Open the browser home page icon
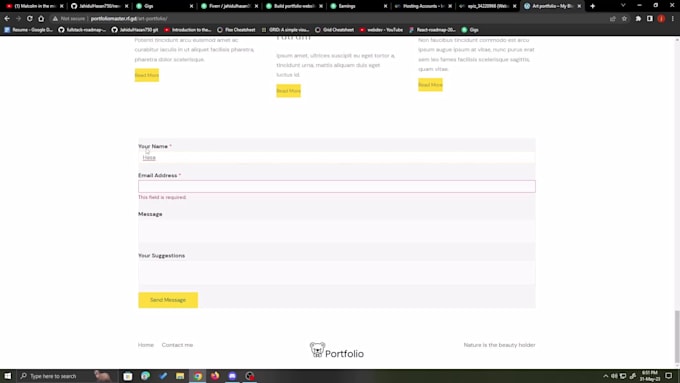The image size is (680, 383). (41, 19)
